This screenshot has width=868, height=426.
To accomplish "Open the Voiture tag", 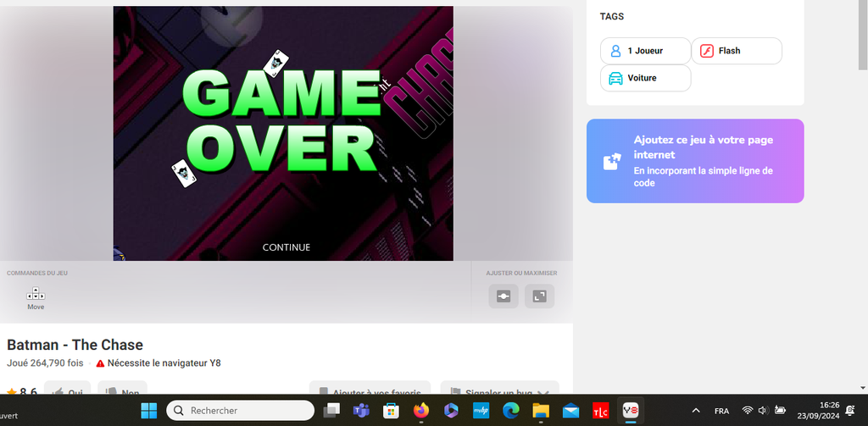I will [x=645, y=78].
